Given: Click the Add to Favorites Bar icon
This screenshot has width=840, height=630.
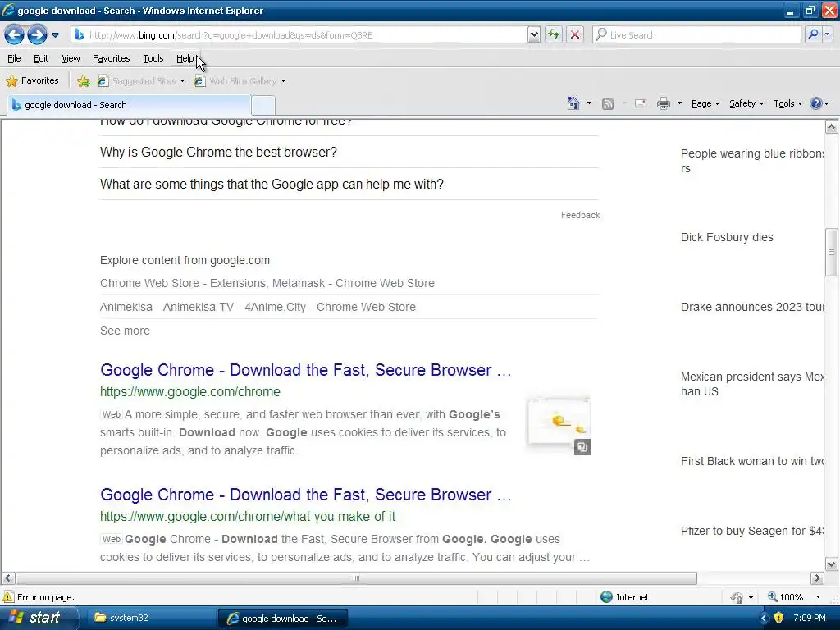Looking at the screenshot, I should (x=83, y=81).
